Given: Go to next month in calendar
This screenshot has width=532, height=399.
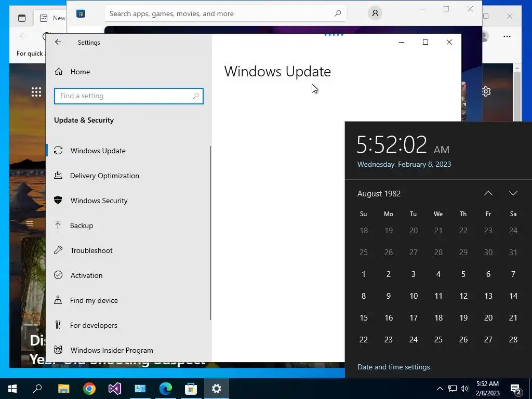Looking at the screenshot, I should [513, 193].
